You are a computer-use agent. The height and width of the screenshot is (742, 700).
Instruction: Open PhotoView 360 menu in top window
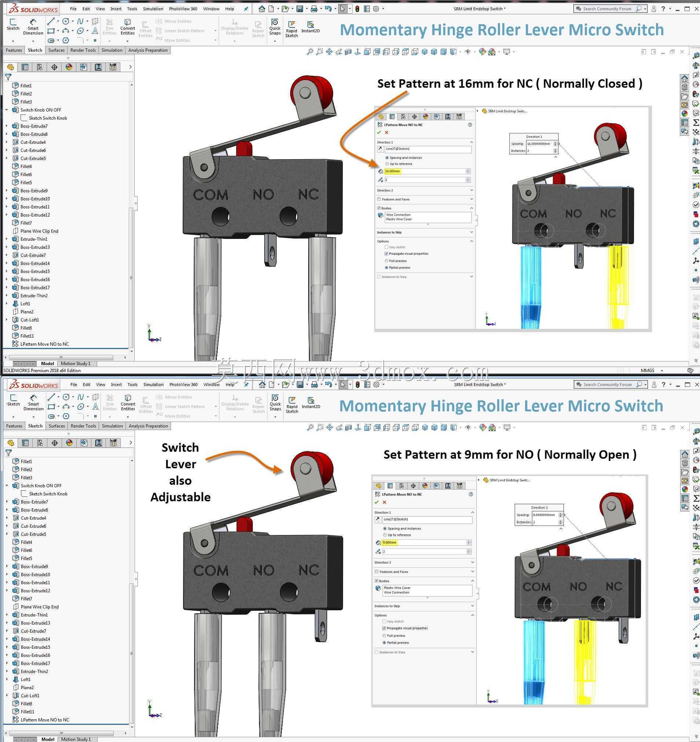pos(183,8)
